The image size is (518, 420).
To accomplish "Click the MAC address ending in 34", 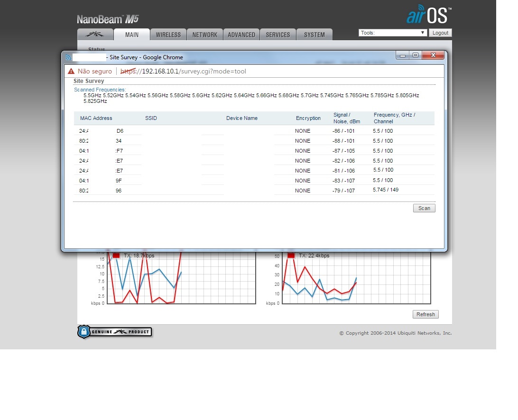I will [101, 141].
